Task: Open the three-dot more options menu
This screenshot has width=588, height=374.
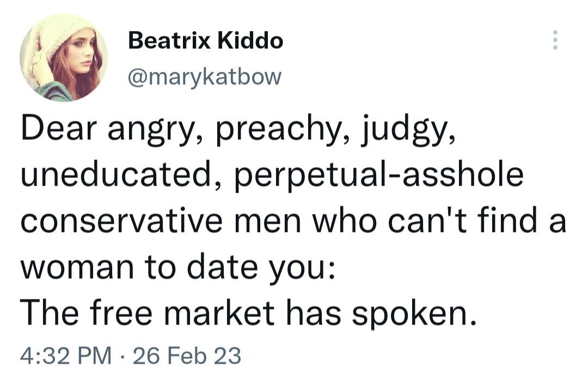Action: point(555,40)
